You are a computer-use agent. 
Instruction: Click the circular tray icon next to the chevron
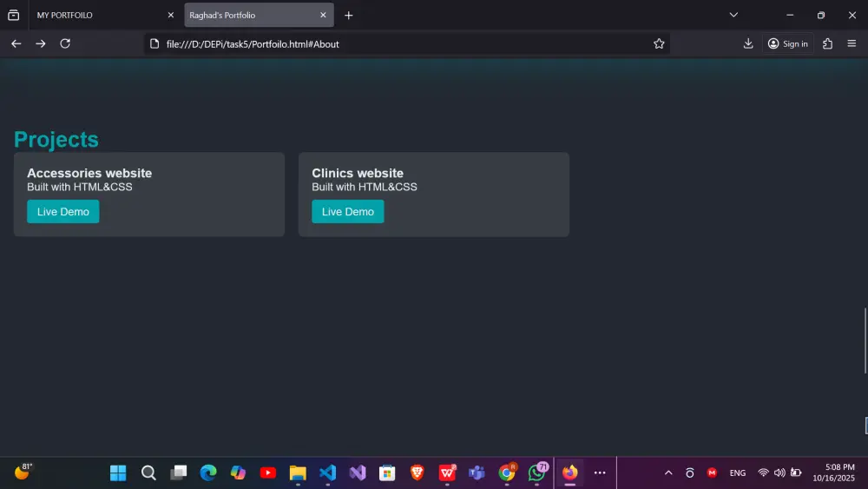pyautogui.click(x=690, y=473)
